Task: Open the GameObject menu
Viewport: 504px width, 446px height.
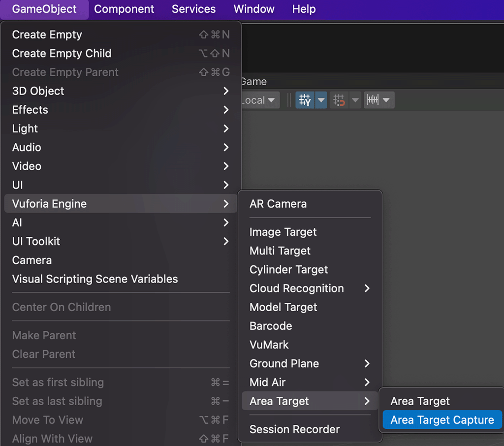Action: [x=44, y=9]
